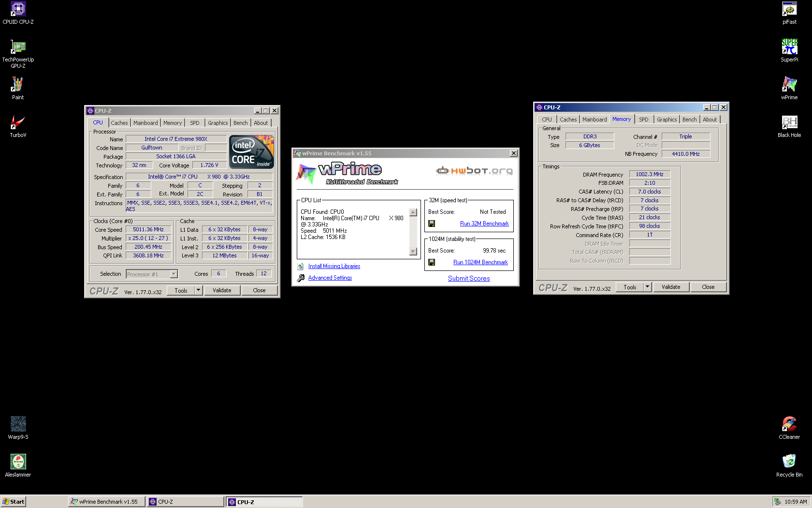812x508 pixels.
Task: Select the second active CPU-Z taskbar button
Action: pyautogui.click(x=264, y=502)
